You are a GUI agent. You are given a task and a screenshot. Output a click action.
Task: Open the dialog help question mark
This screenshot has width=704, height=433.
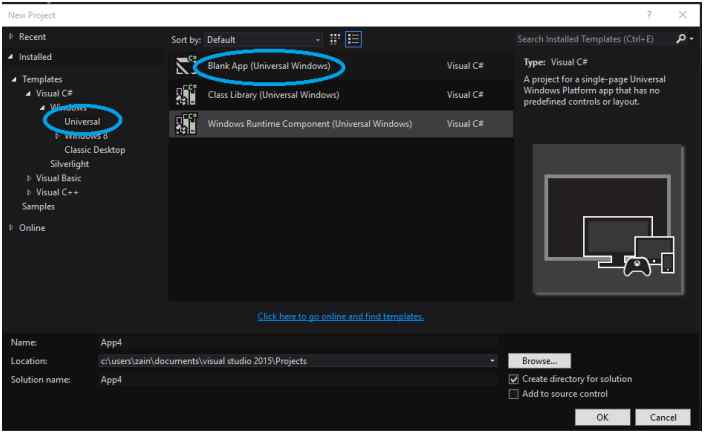649,15
